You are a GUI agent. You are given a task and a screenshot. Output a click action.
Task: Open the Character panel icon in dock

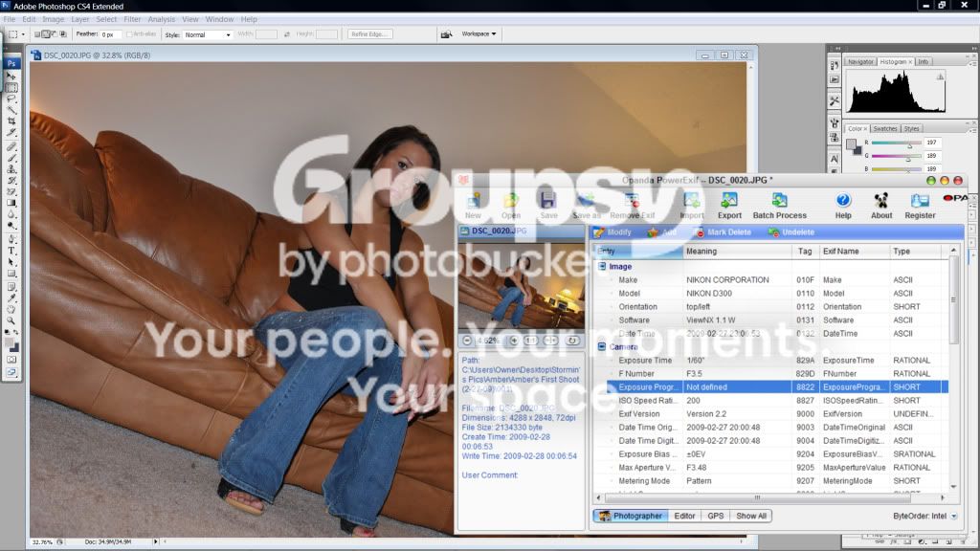click(x=835, y=159)
